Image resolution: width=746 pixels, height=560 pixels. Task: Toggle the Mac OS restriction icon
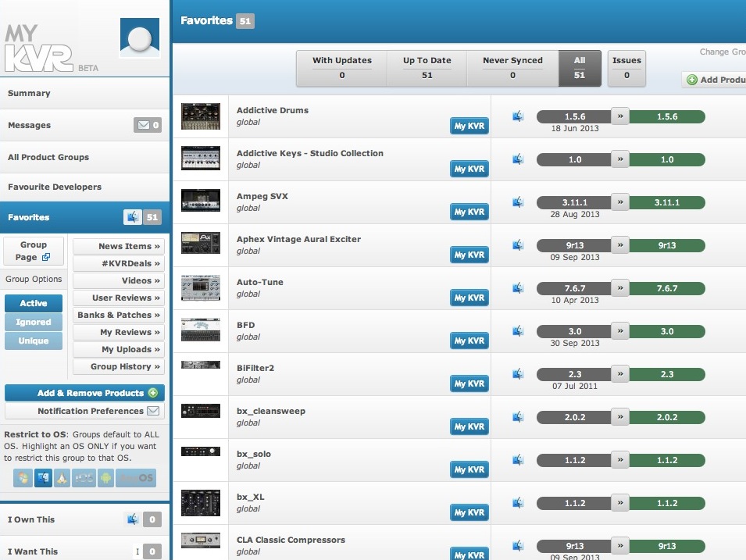43,478
